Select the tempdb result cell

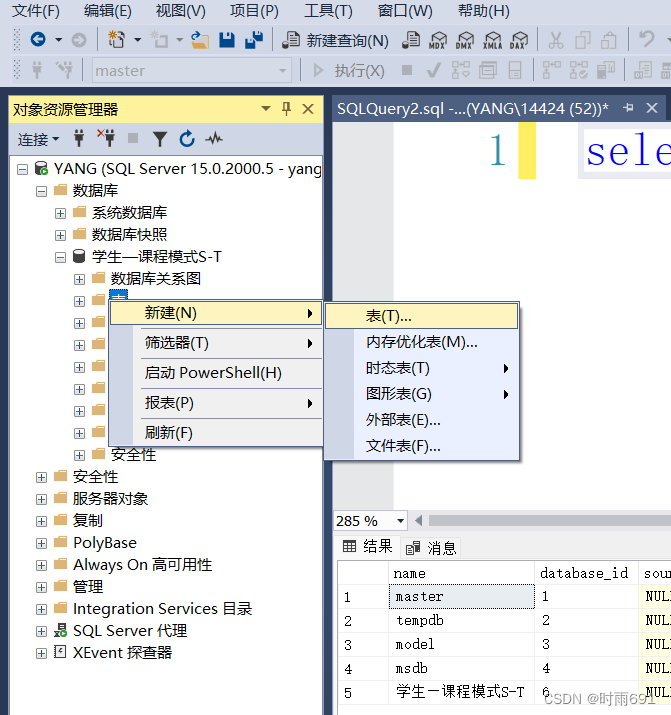461,621
